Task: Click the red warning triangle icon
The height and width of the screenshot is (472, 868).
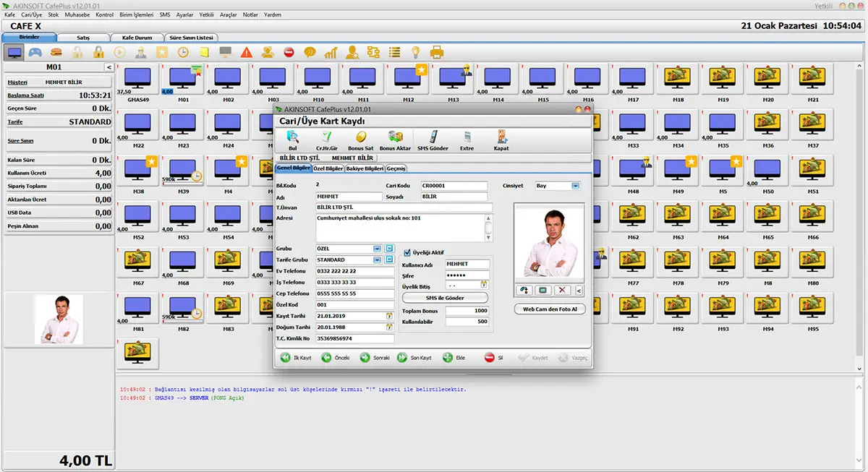Action: (247, 52)
